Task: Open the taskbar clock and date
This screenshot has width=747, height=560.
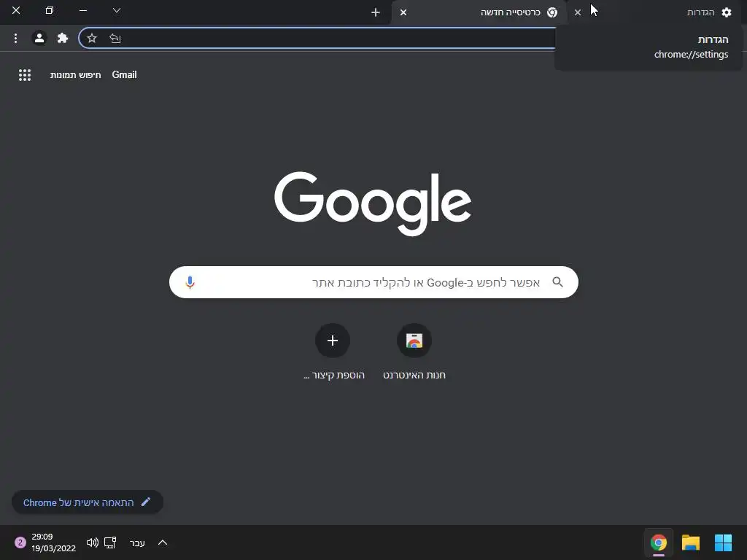Action: (x=53, y=542)
